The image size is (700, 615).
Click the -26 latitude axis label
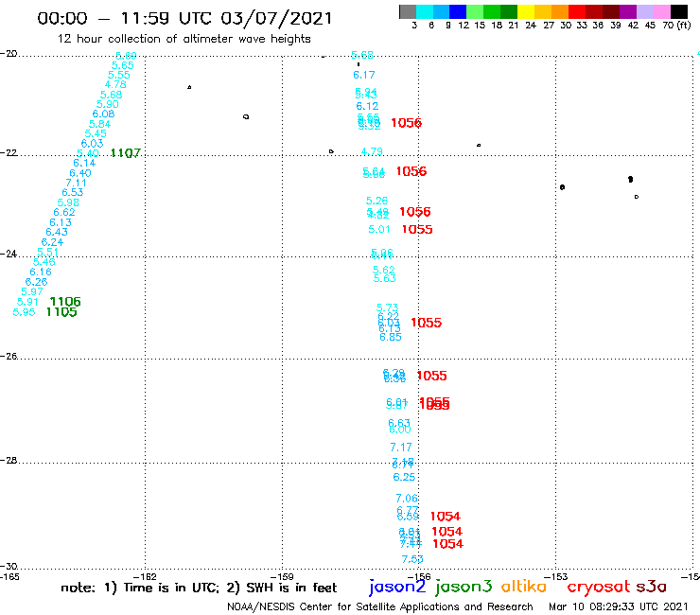tap(9, 357)
